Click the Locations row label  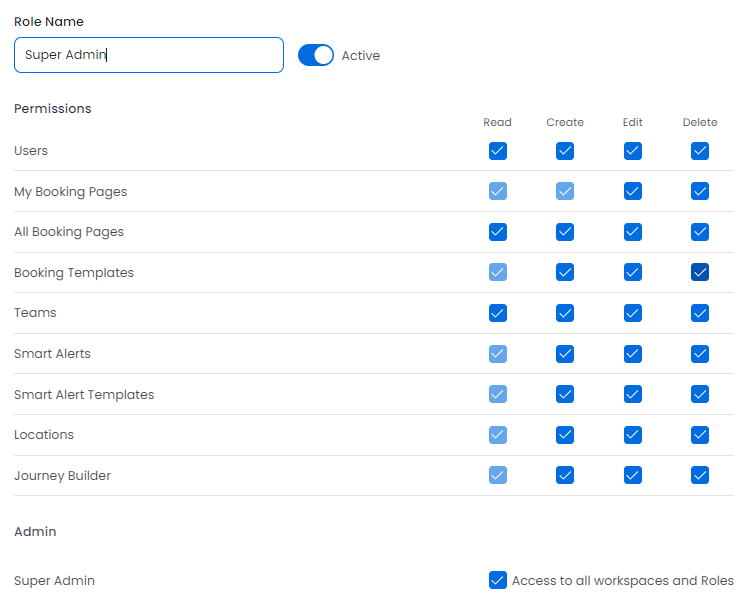(x=44, y=435)
